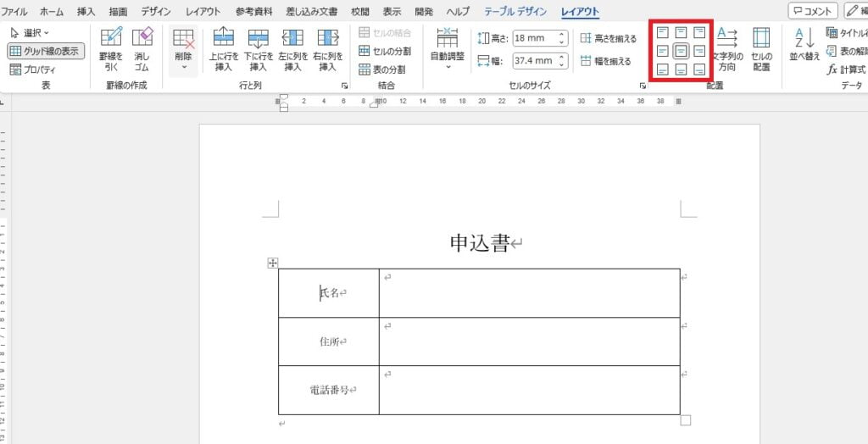Click 表の分割 split table

(x=382, y=69)
